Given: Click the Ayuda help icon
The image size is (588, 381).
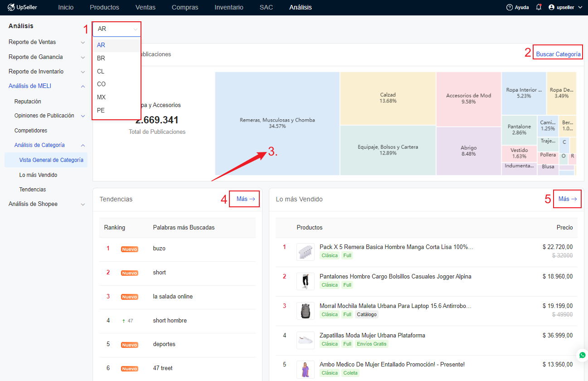Looking at the screenshot, I should [510, 7].
